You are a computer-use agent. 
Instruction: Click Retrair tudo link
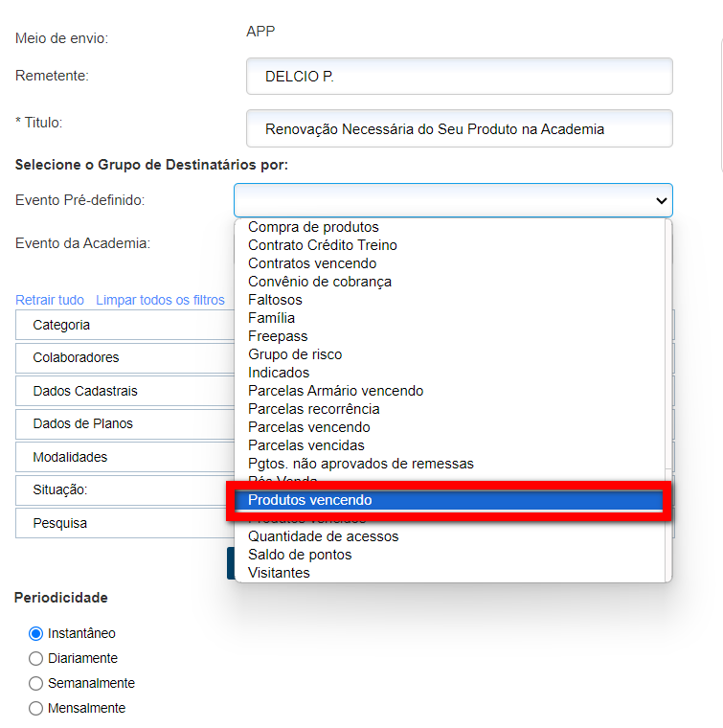50,300
